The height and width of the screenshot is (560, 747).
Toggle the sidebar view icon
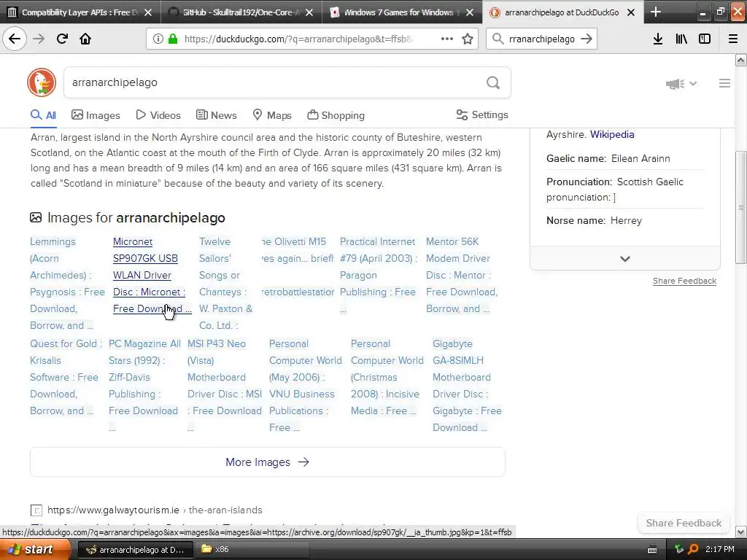coord(705,39)
